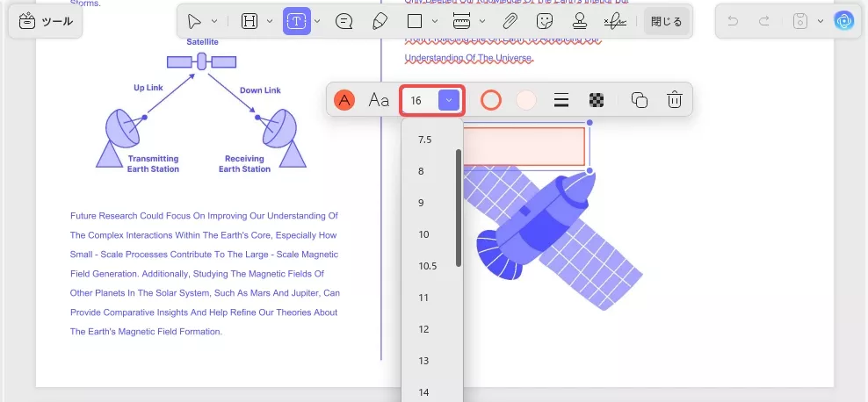Viewport: 868px width, 402px height.
Task: Choose font size 12
Action: point(431,329)
